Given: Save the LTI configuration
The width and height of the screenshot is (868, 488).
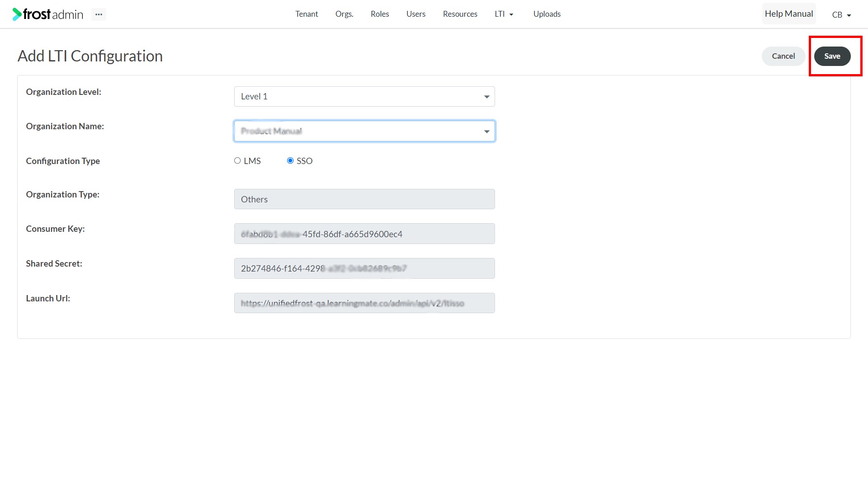Looking at the screenshot, I should pos(832,56).
